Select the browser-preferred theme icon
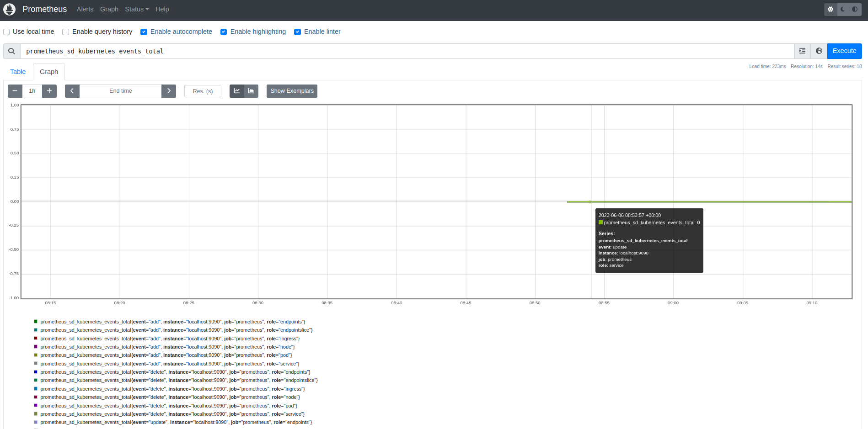The height and width of the screenshot is (429, 868). (x=855, y=9)
